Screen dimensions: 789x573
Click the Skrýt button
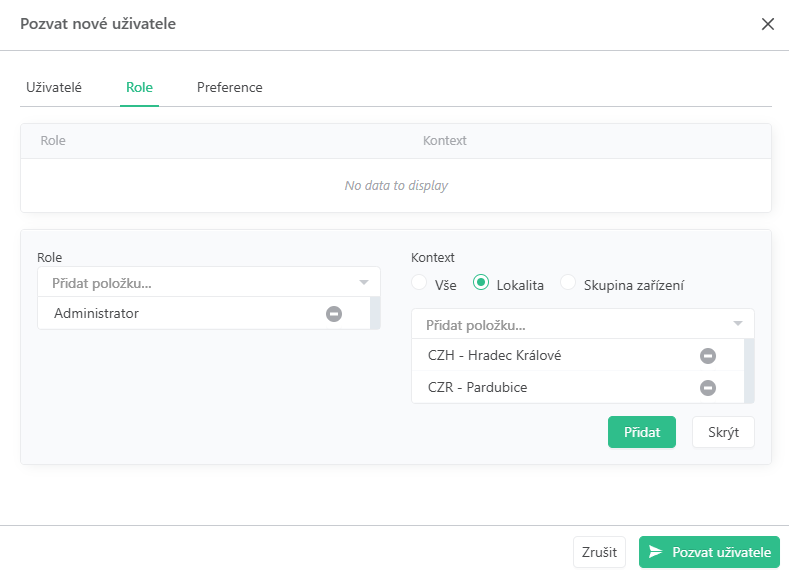tap(722, 432)
